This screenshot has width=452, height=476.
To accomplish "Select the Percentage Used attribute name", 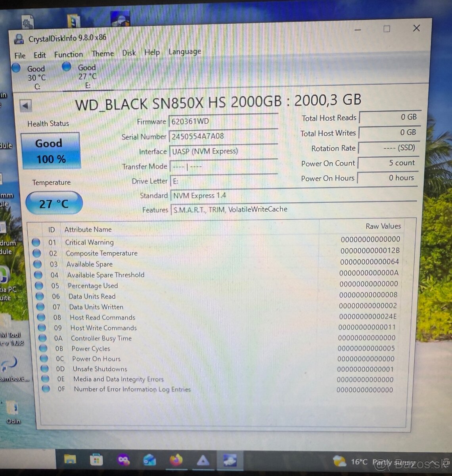I will pyautogui.click(x=93, y=286).
